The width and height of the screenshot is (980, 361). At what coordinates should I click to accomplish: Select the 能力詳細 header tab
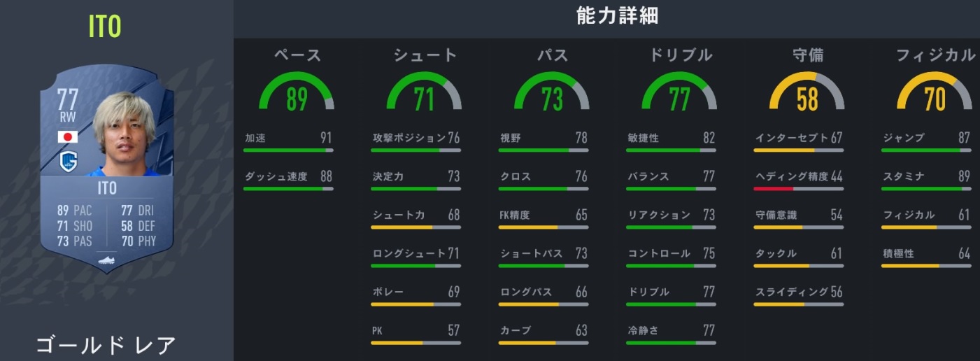click(x=617, y=17)
